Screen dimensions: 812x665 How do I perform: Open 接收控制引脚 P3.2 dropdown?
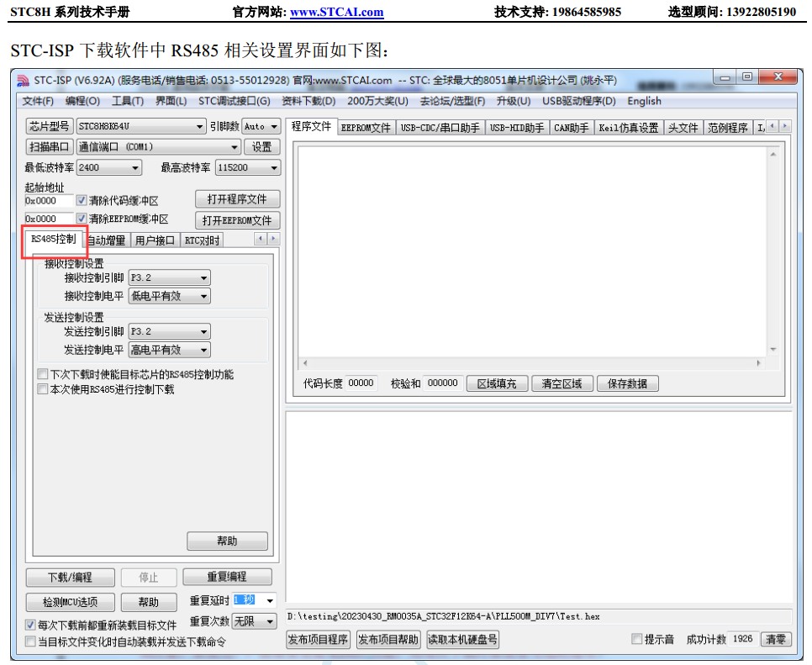click(x=169, y=277)
